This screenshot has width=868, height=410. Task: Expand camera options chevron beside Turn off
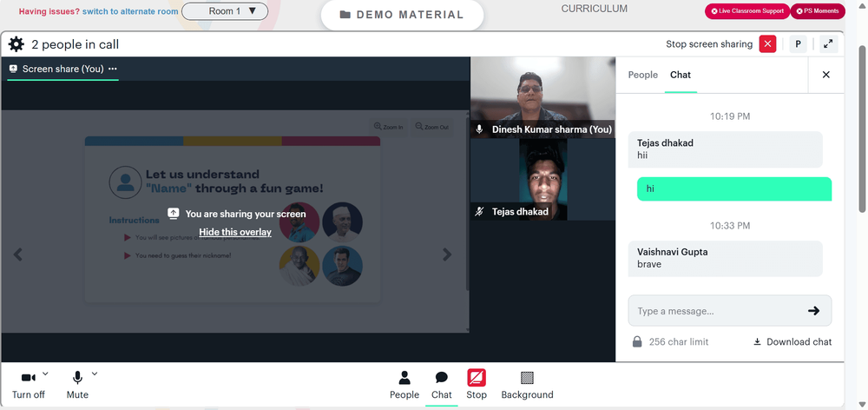[45, 374]
